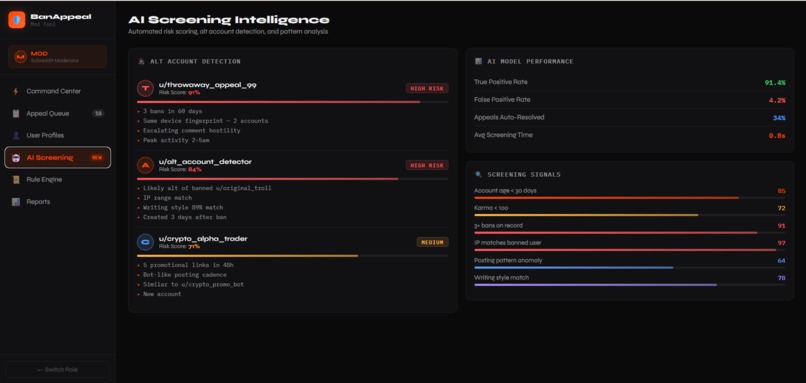806x383 pixels.
Task: Click Risk Score 84% label
Action: click(180, 169)
